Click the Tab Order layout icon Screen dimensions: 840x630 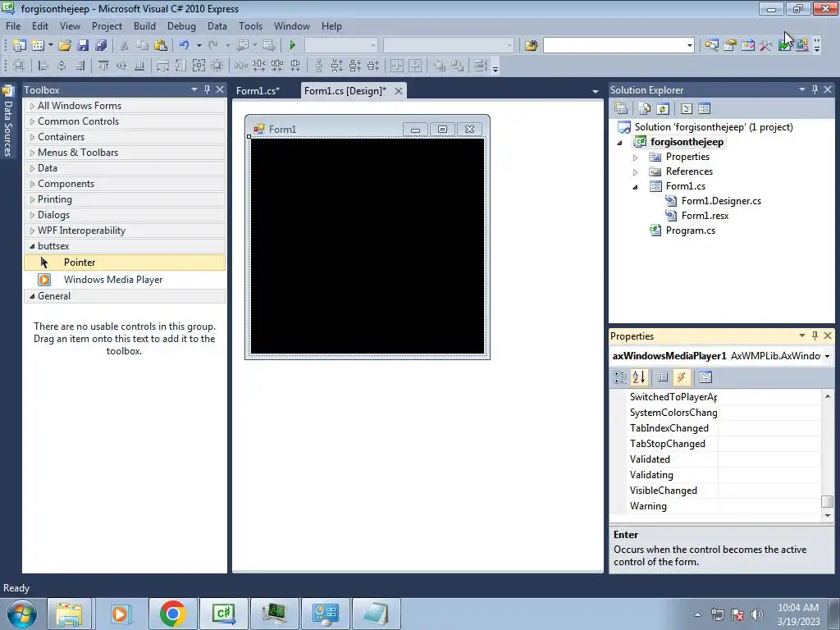tap(481, 66)
